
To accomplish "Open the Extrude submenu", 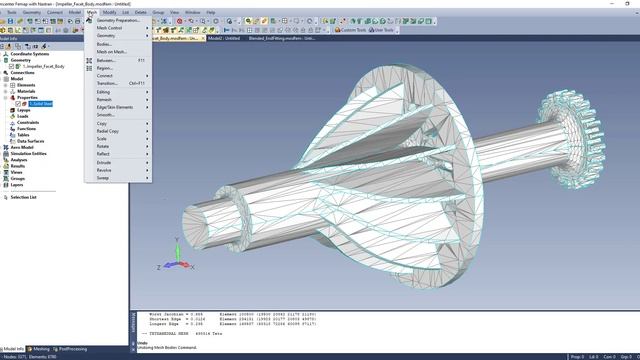I will 118,162.
